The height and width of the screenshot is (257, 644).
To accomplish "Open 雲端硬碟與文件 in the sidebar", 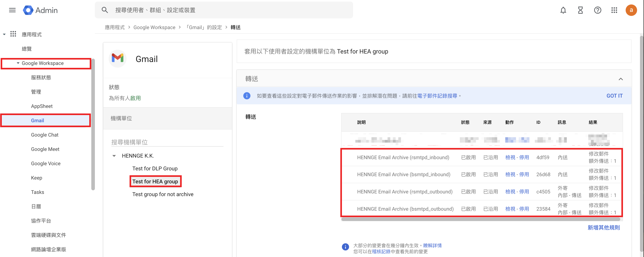I will (49, 235).
